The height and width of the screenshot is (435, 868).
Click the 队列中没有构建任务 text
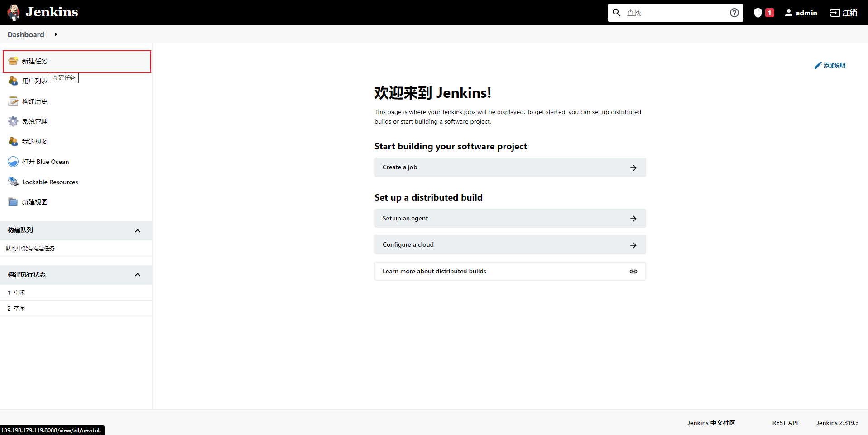pyautogui.click(x=30, y=249)
